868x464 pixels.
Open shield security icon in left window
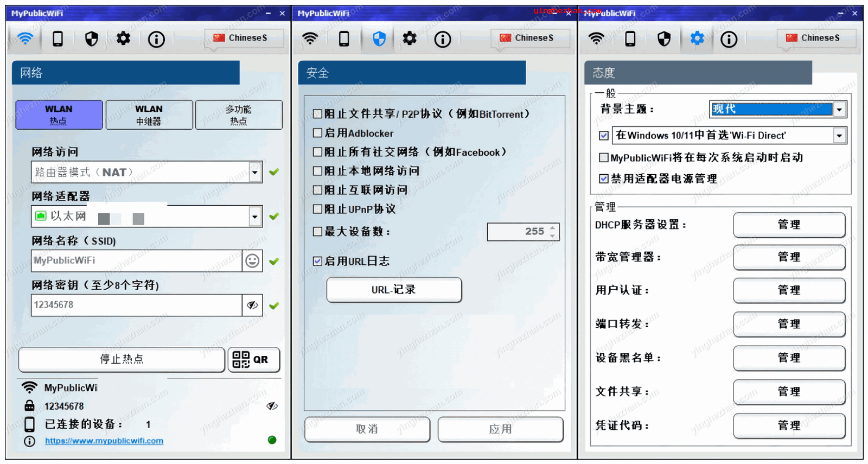[x=92, y=39]
